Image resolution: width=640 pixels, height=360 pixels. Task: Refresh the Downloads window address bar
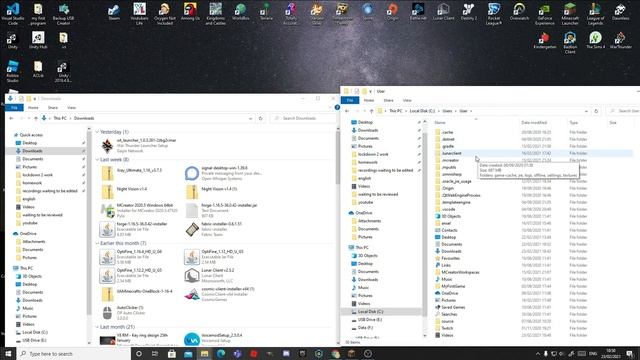[x=261, y=118]
